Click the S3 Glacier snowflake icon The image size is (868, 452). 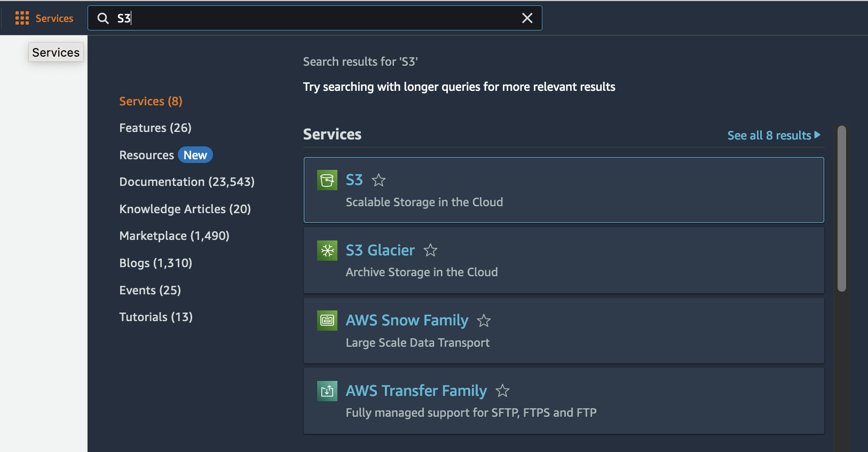tap(327, 250)
